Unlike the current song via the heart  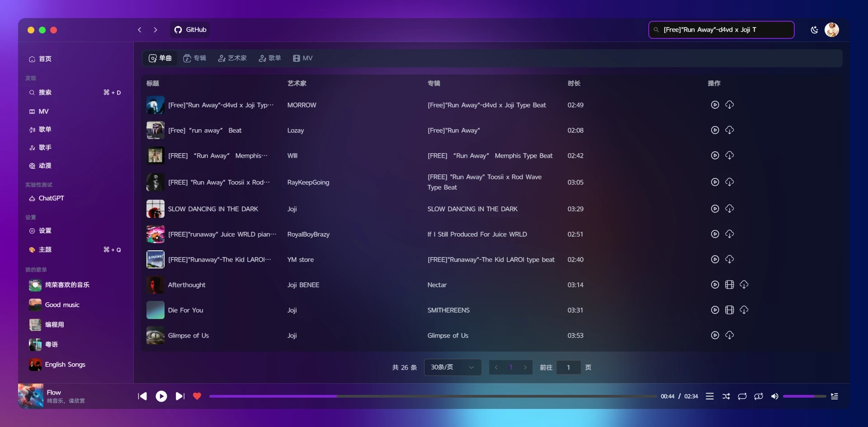[x=197, y=396]
